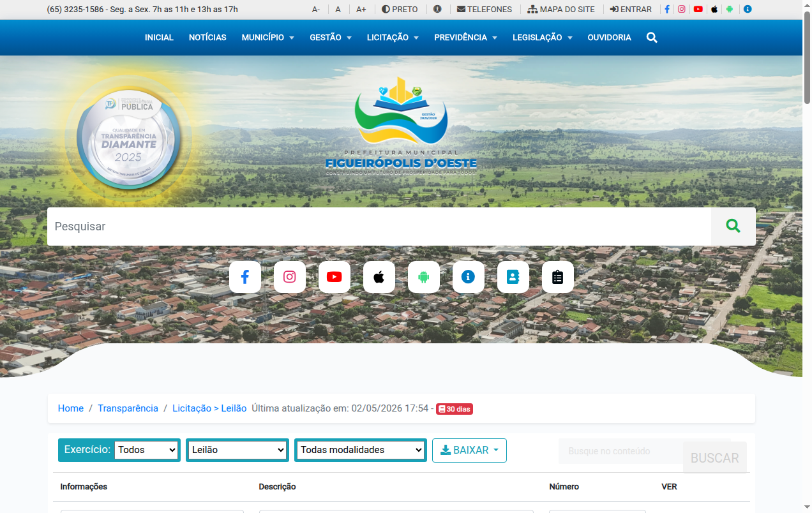Click the green search button beside Pesquisar

pyautogui.click(x=733, y=226)
